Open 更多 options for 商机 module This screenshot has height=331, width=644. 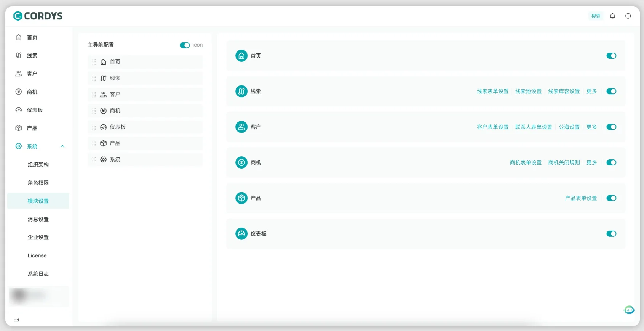tap(592, 162)
